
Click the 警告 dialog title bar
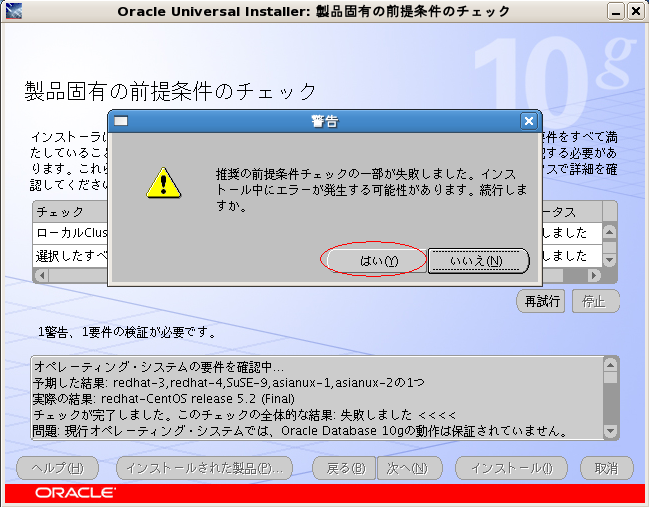tap(324, 121)
